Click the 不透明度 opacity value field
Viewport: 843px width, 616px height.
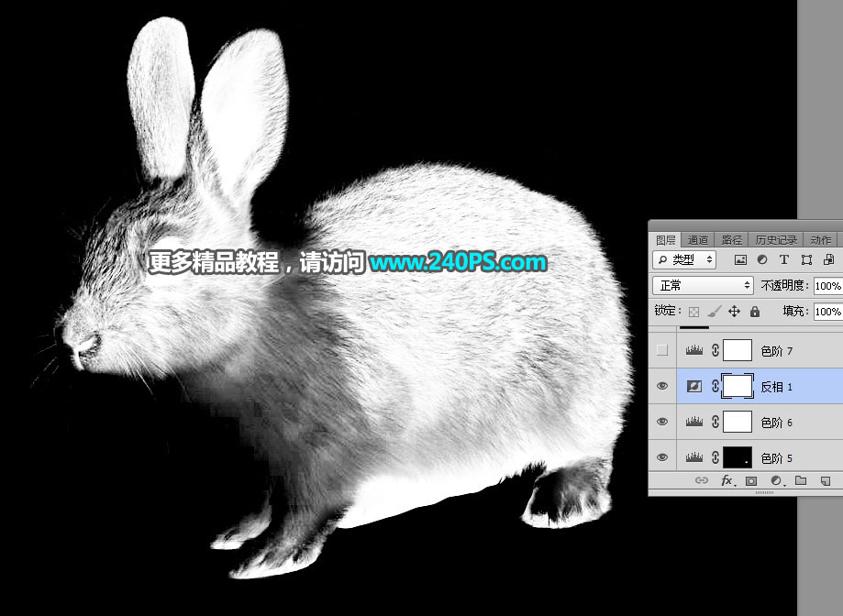[828, 286]
